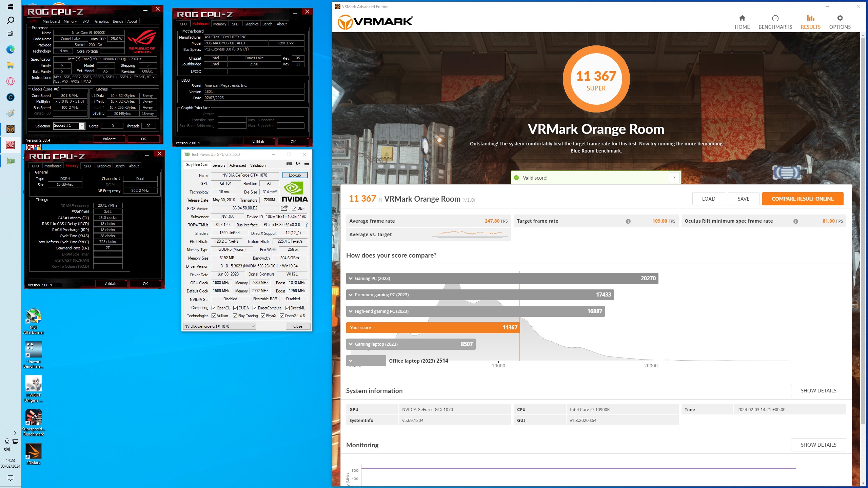The image size is (868, 488).
Task: Click the taskbar volume speaker icon
Action: [x=7, y=449]
